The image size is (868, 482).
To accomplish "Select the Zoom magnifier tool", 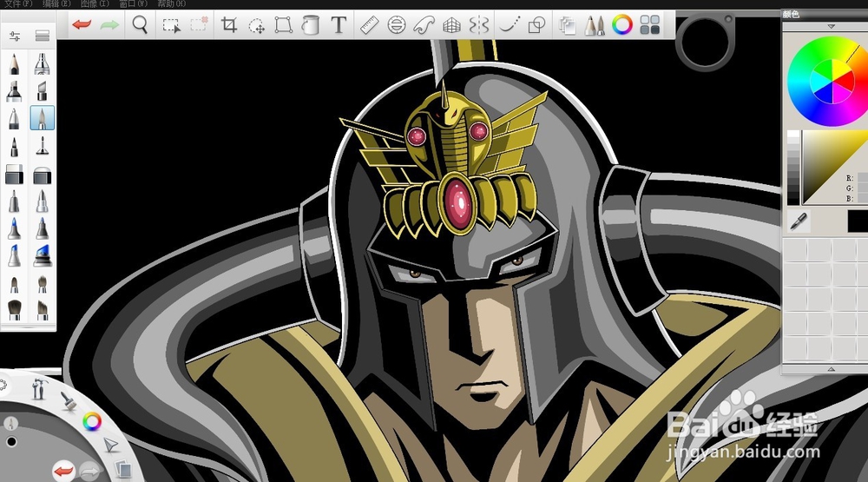I will point(140,25).
